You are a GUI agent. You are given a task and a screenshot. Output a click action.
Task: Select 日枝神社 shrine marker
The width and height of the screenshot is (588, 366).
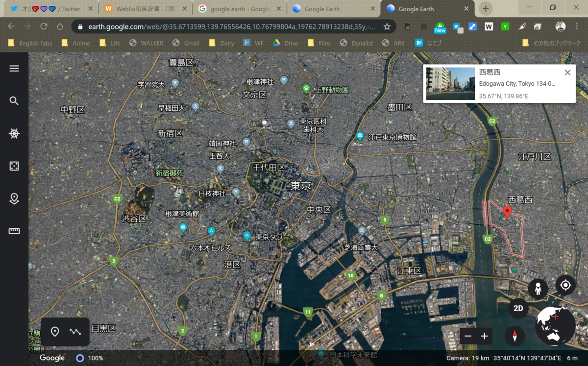click(x=236, y=192)
